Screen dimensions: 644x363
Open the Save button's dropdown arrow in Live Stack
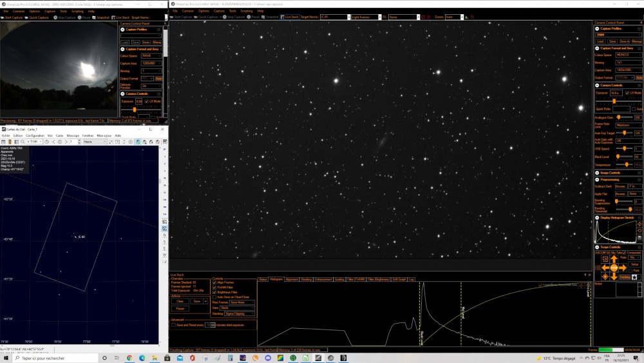205,301
